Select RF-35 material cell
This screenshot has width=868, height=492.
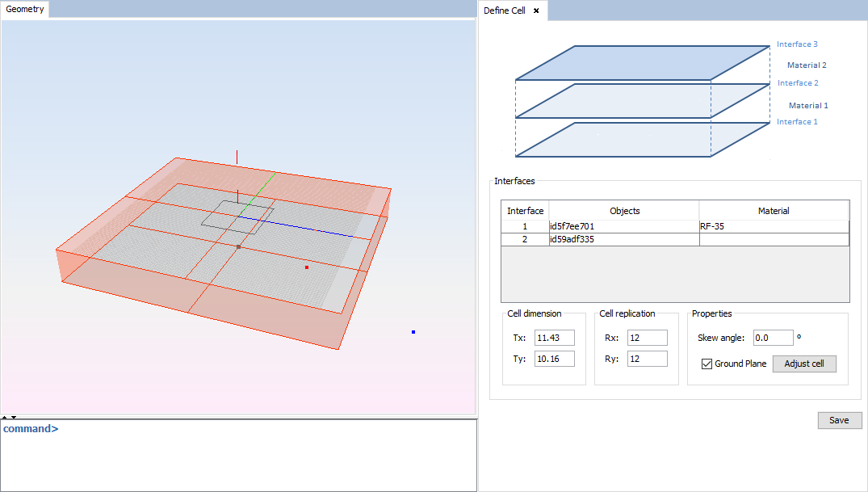(773, 226)
